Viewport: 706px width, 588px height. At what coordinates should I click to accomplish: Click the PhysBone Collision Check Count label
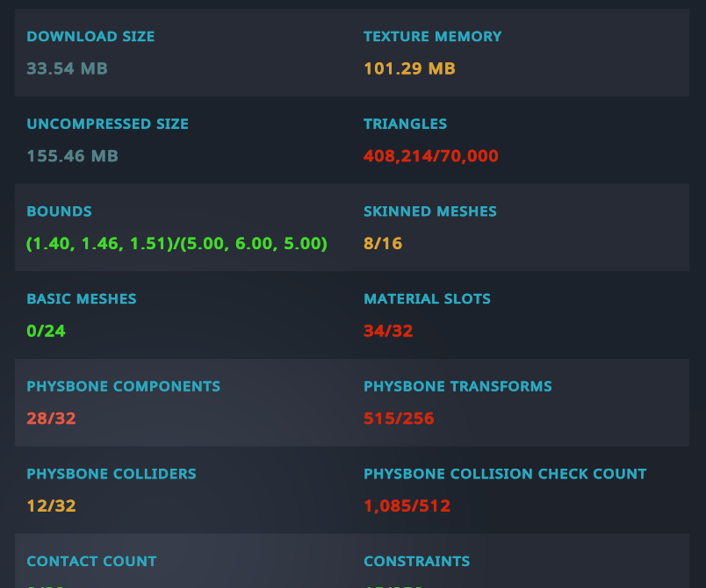[505, 474]
